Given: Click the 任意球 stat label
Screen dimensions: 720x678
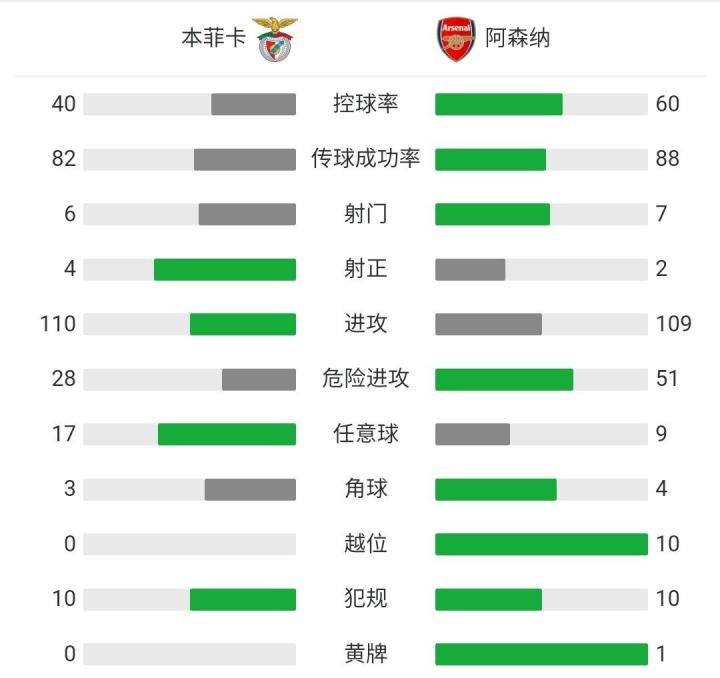Looking at the screenshot, I should click(x=365, y=434).
